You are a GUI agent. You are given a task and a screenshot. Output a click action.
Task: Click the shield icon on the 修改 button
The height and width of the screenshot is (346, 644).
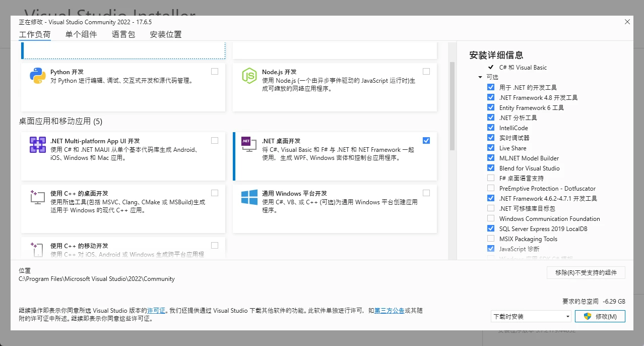(587, 316)
